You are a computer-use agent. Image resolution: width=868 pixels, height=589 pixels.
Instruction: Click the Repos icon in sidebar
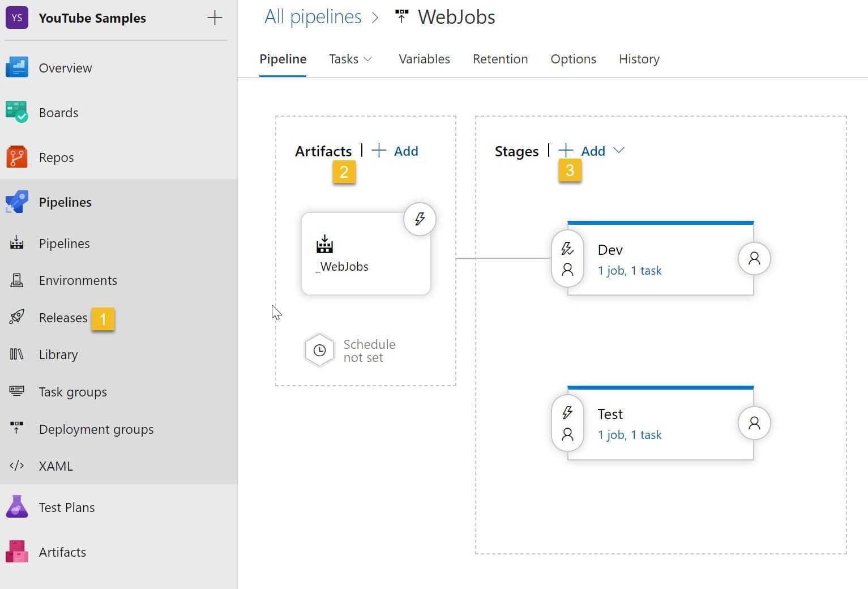tap(17, 157)
